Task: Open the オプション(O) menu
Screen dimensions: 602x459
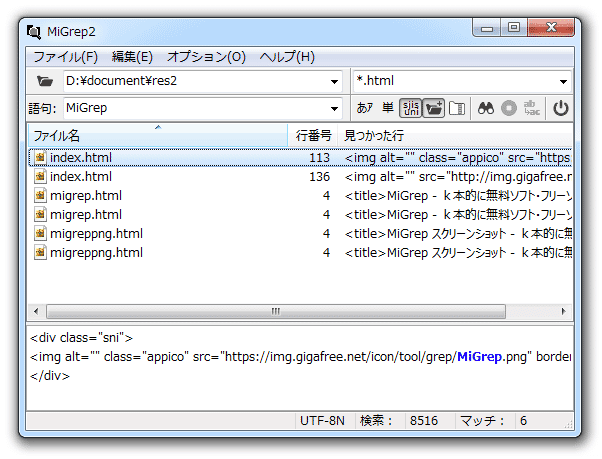Action: click(x=206, y=57)
